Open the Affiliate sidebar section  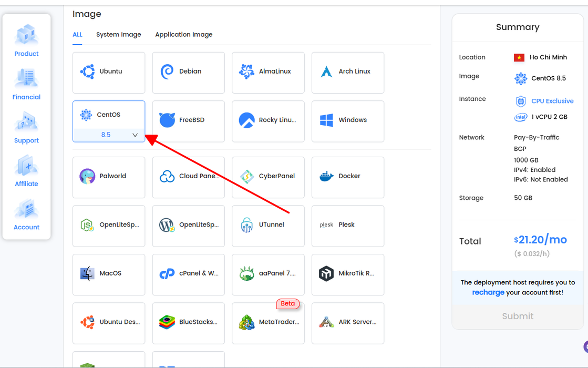click(x=26, y=171)
